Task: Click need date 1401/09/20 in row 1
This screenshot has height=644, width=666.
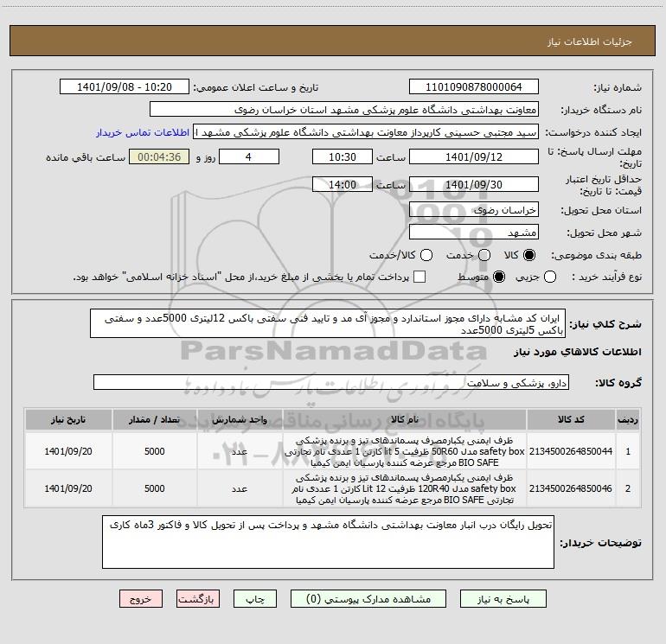Action: pyautogui.click(x=68, y=451)
